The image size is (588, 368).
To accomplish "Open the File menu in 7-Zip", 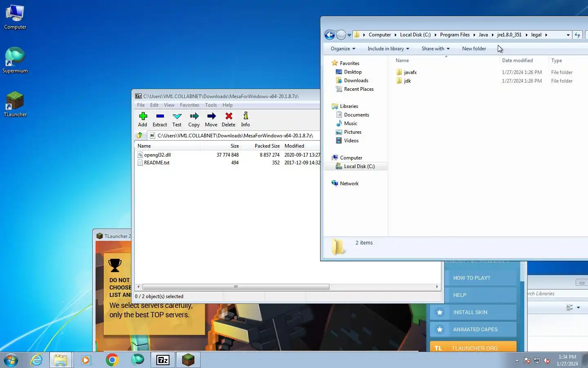I will tap(141, 105).
